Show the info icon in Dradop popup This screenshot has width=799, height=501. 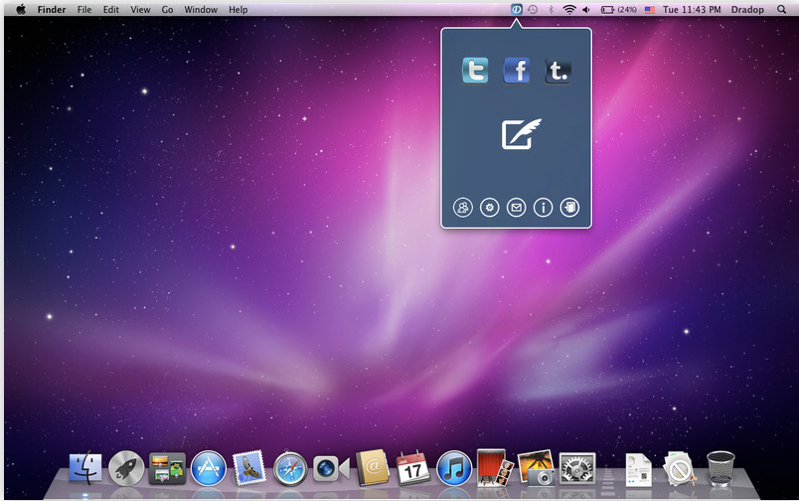(543, 207)
